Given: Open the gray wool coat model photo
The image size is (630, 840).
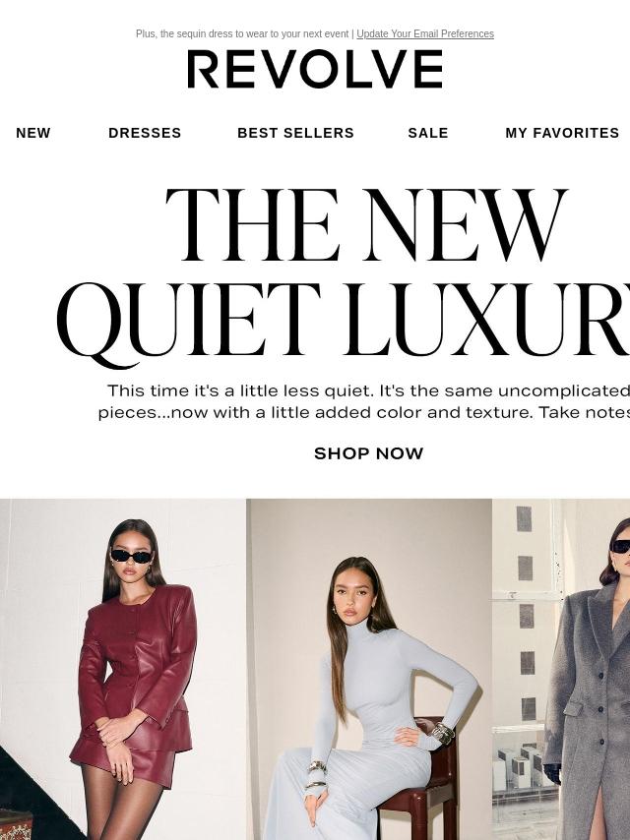Looking at the screenshot, I should [561, 669].
